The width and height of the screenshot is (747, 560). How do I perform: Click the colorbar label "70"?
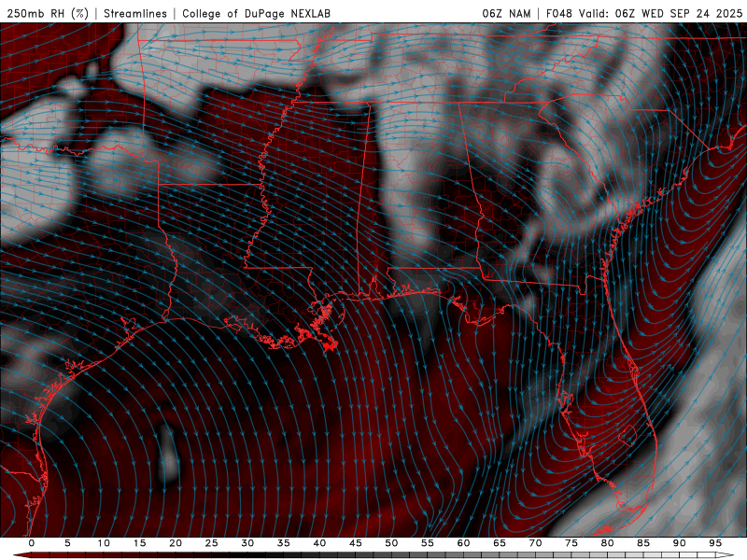click(535, 543)
